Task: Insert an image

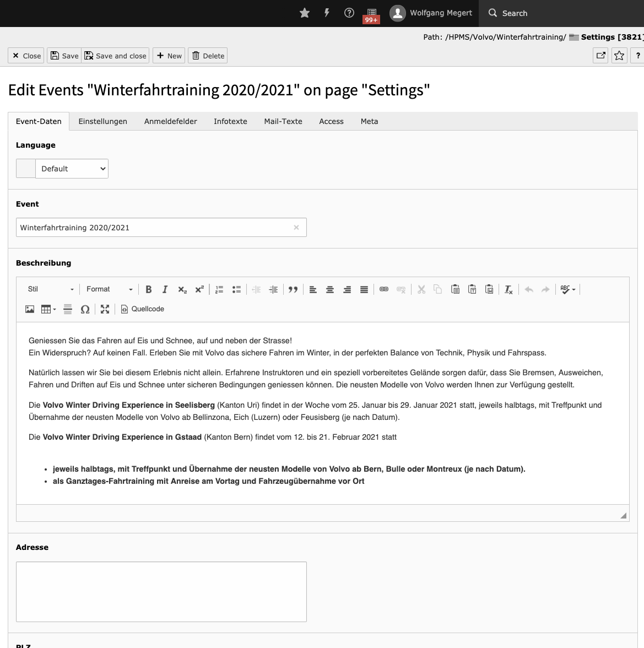Action: click(30, 309)
